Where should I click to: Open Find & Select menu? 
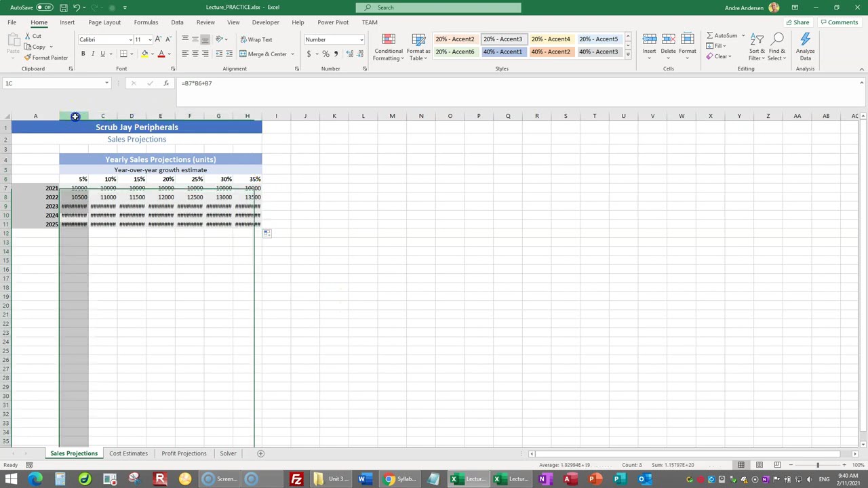coord(777,46)
